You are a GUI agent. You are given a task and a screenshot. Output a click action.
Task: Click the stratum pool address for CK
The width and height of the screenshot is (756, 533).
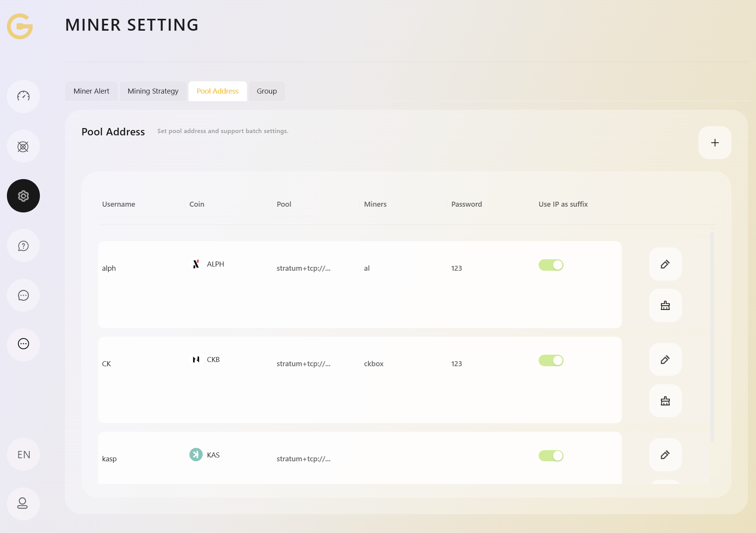(x=304, y=364)
